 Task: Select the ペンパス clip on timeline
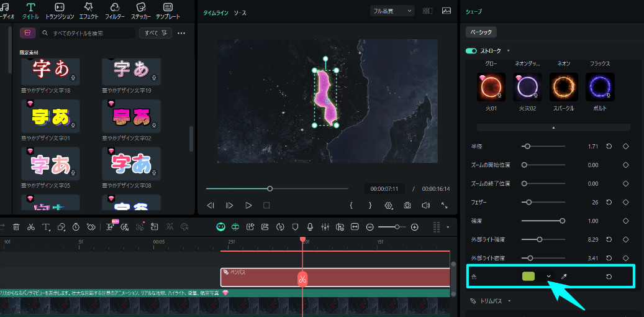[335, 277]
